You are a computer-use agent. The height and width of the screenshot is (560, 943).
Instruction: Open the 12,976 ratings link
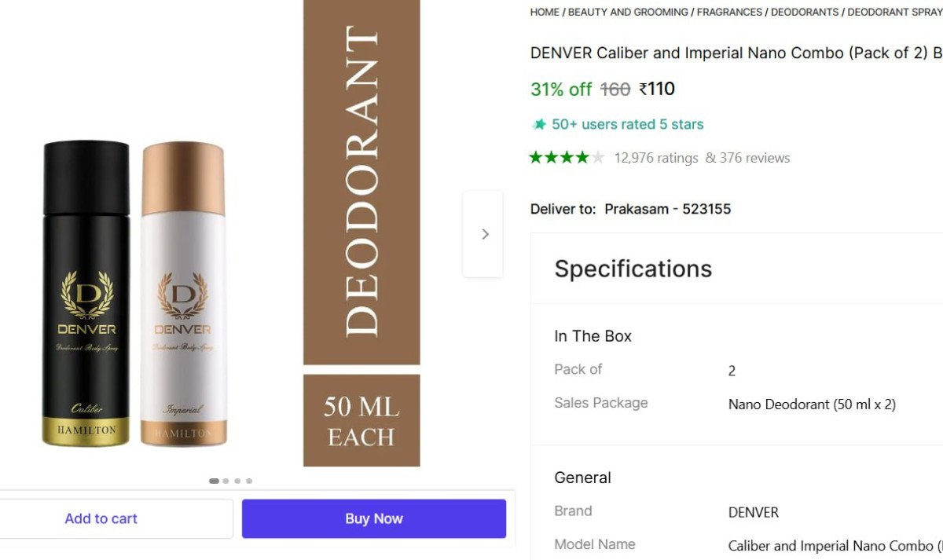[x=656, y=158]
